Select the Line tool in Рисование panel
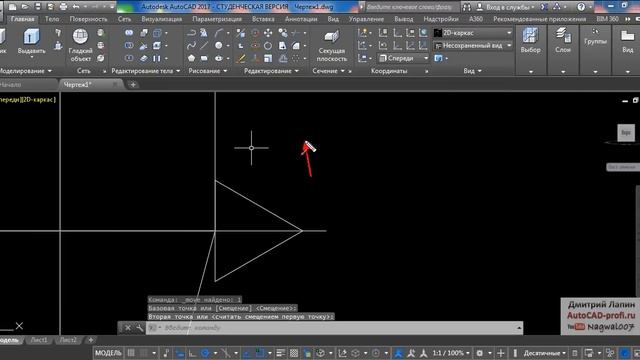The height and width of the screenshot is (360, 640). click(x=204, y=46)
